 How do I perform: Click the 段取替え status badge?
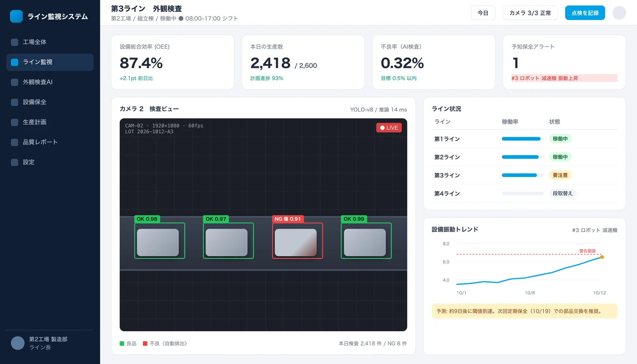point(562,193)
